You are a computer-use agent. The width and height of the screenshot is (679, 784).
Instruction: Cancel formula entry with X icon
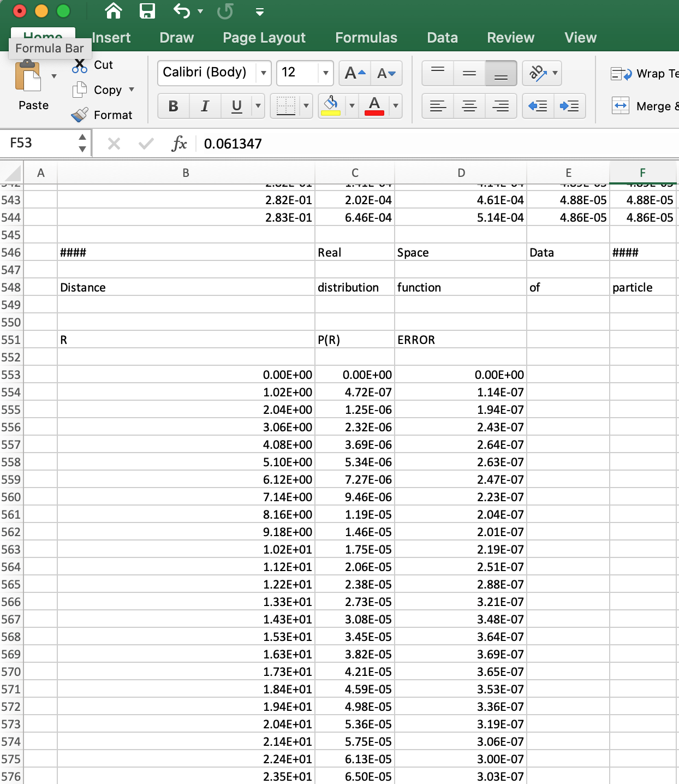click(114, 144)
